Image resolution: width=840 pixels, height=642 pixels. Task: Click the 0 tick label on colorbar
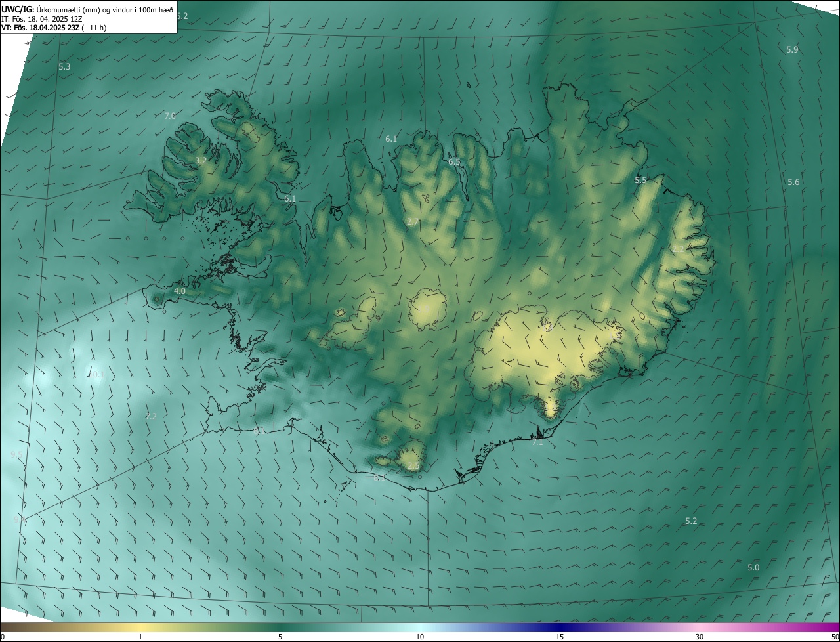pyautogui.click(x=3, y=637)
